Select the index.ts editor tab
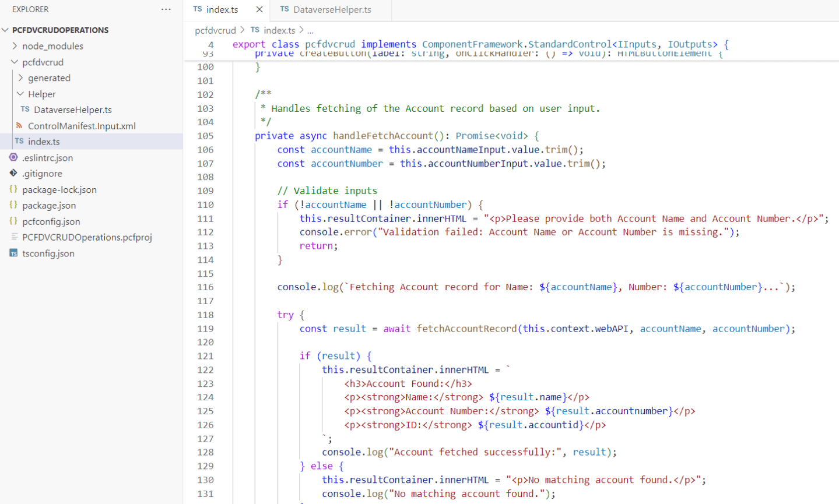Image resolution: width=839 pixels, height=504 pixels. pos(222,10)
